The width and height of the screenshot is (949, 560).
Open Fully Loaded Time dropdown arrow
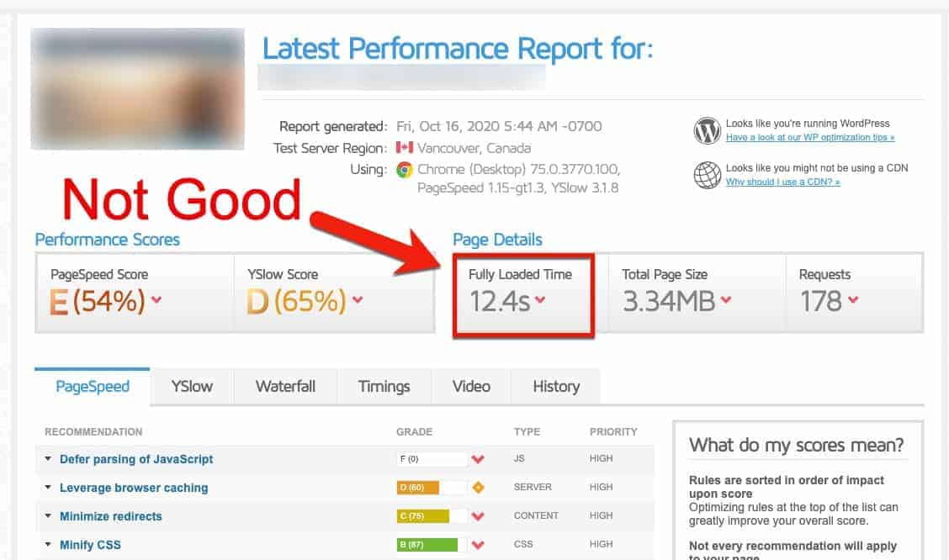[x=540, y=299]
